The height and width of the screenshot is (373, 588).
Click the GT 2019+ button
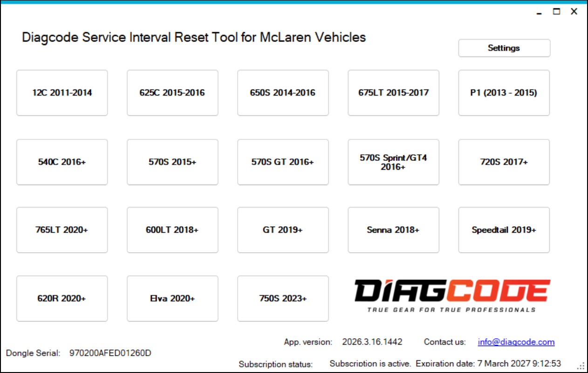coord(283,230)
